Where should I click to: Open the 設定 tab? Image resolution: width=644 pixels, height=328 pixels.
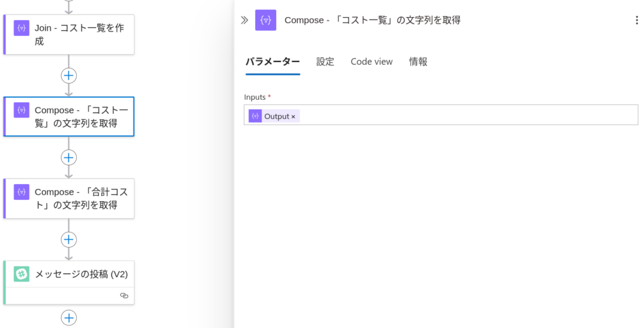tap(325, 62)
